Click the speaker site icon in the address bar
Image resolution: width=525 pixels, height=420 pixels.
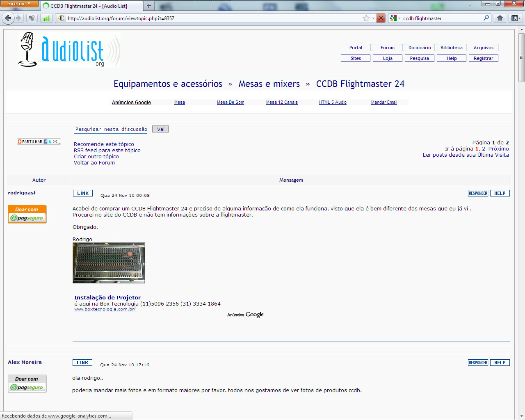(x=61, y=18)
